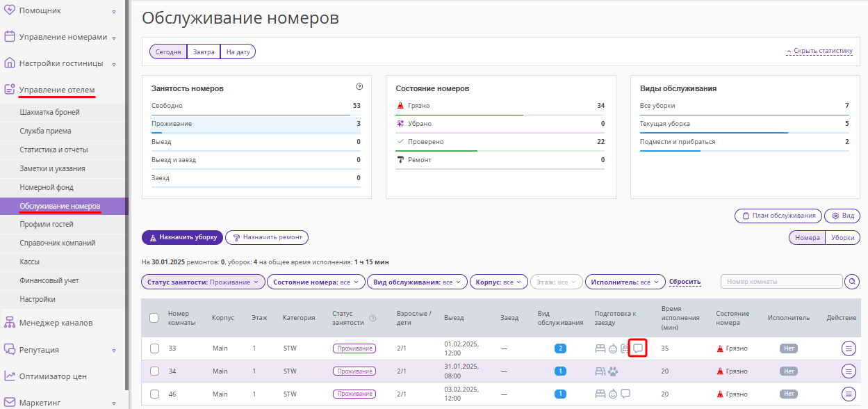Open Шахматка броней menu item

tap(50, 112)
